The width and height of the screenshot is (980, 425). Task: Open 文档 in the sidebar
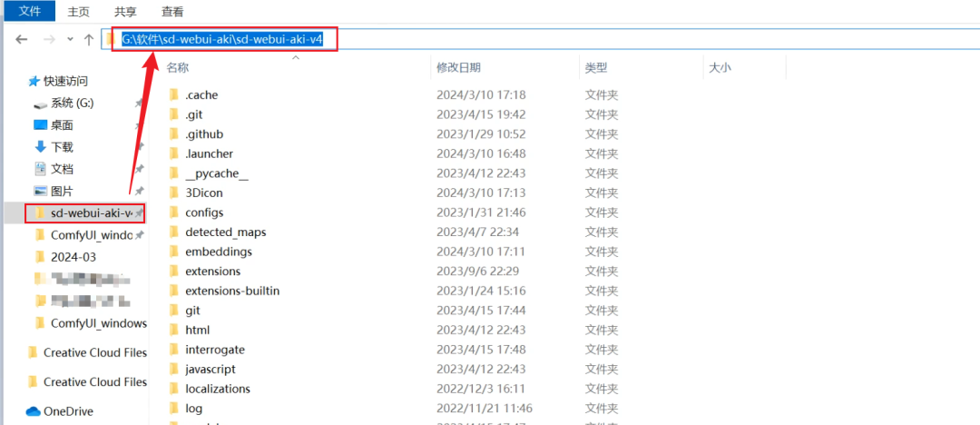click(62, 169)
